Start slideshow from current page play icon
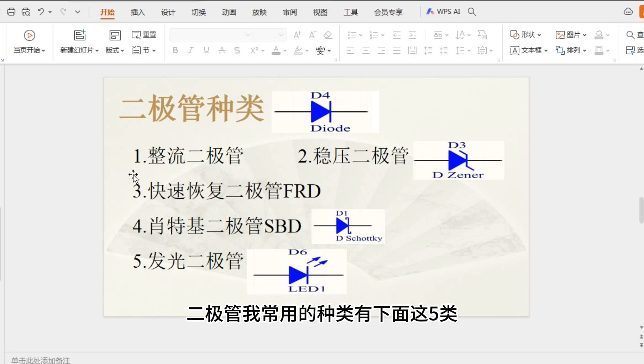The width and height of the screenshot is (644, 364). point(29,35)
